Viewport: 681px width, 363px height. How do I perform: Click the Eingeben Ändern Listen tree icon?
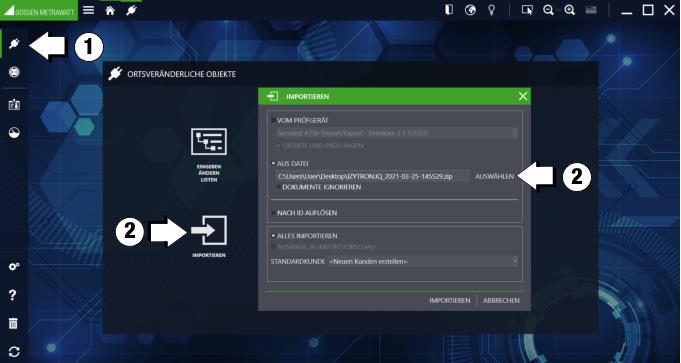click(208, 142)
